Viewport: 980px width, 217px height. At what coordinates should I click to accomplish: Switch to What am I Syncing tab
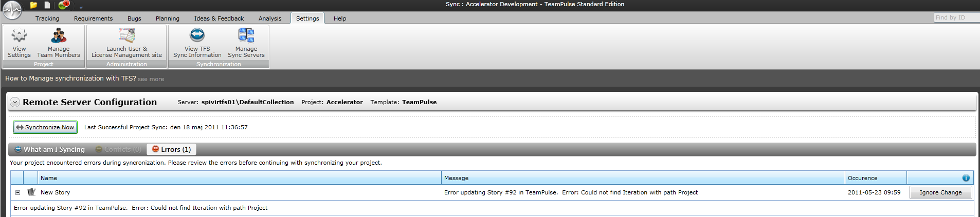[49, 149]
